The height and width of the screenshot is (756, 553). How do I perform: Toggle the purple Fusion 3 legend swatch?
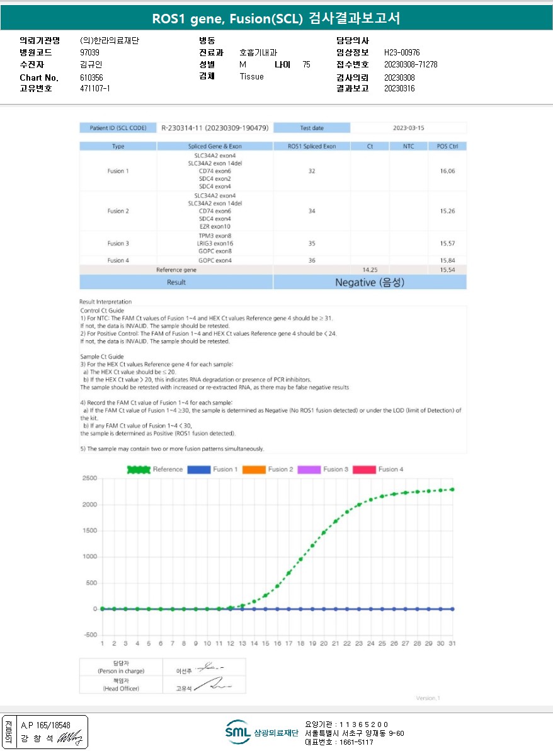tap(309, 469)
